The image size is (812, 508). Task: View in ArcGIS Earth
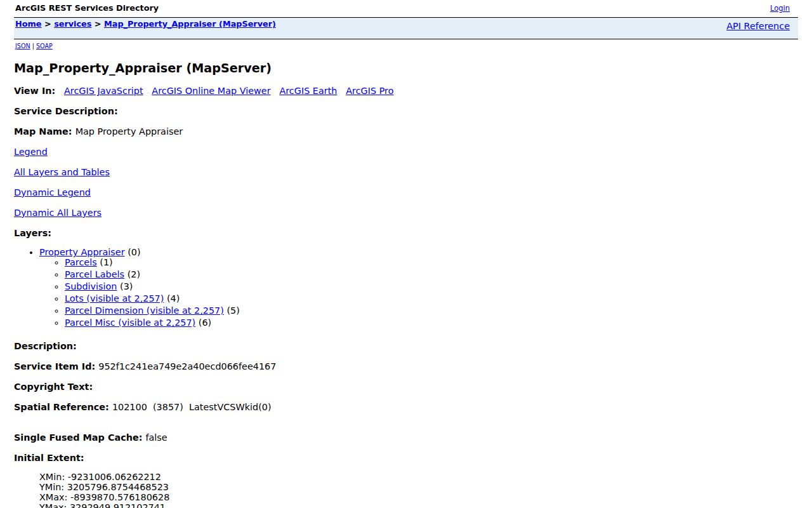tap(308, 91)
